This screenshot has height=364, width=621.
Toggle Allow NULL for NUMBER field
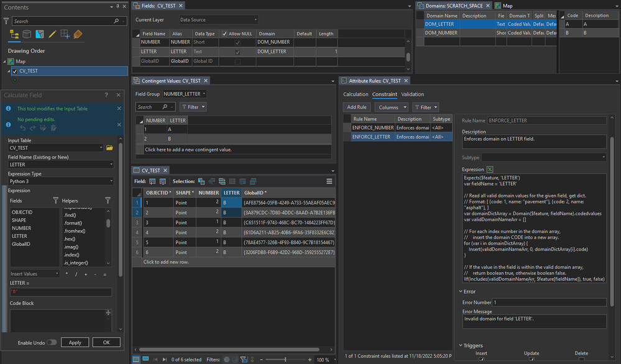tap(237, 42)
